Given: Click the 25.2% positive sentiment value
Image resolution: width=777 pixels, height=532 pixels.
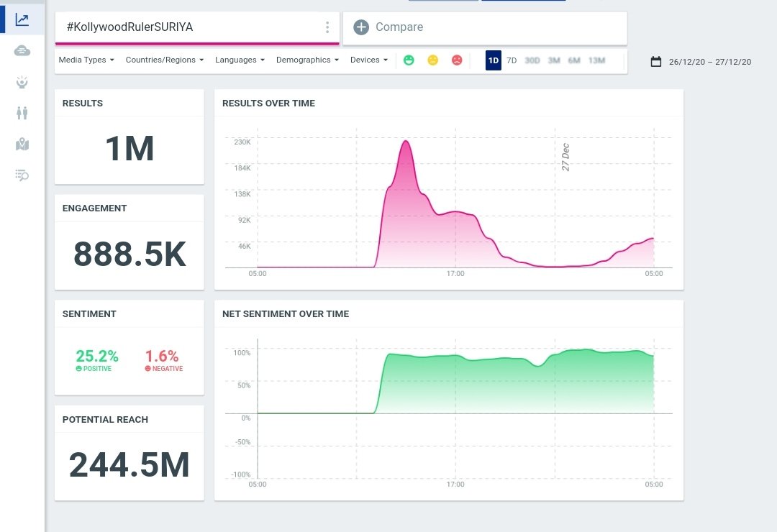Looking at the screenshot, I should [96, 356].
